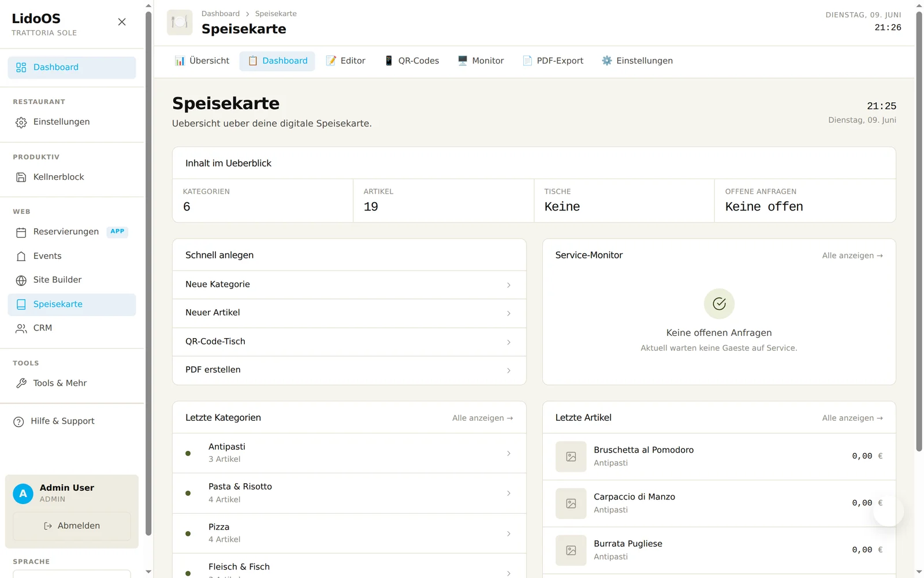Expand PDF erstellen chevron

(509, 370)
